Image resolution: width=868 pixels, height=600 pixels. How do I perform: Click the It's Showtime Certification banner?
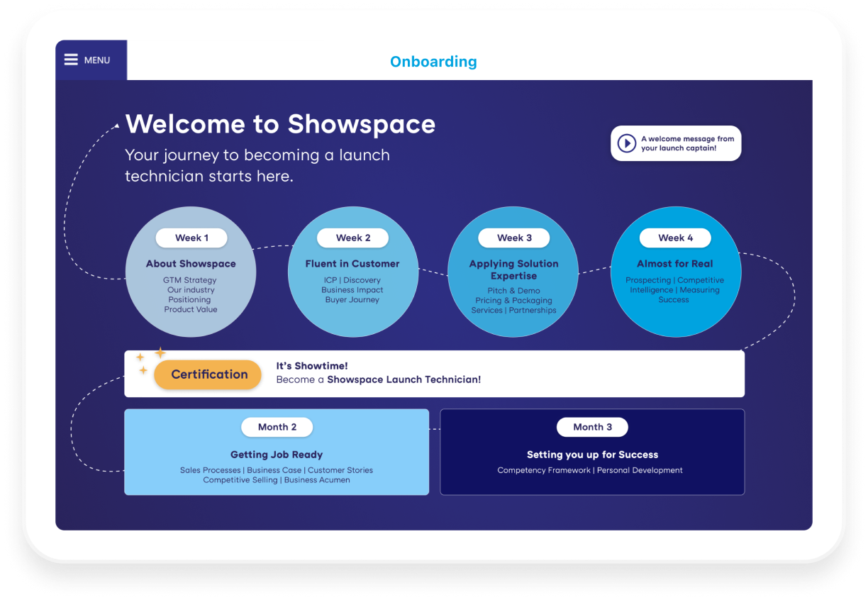[434, 374]
